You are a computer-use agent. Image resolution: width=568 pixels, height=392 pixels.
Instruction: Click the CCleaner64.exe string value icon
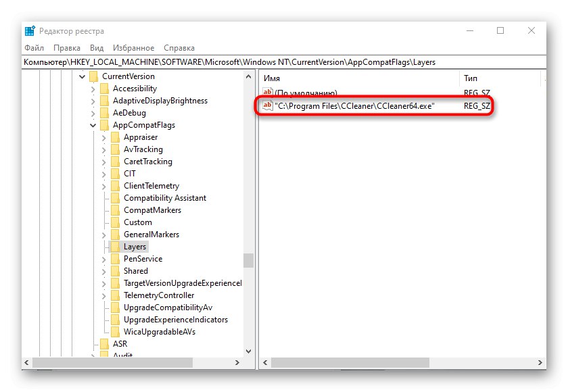(267, 105)
